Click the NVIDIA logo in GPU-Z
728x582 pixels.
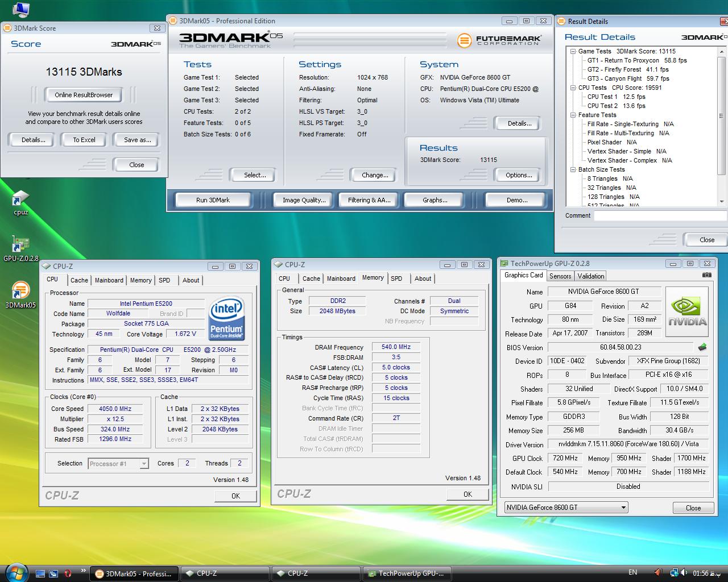click(687, 311)
